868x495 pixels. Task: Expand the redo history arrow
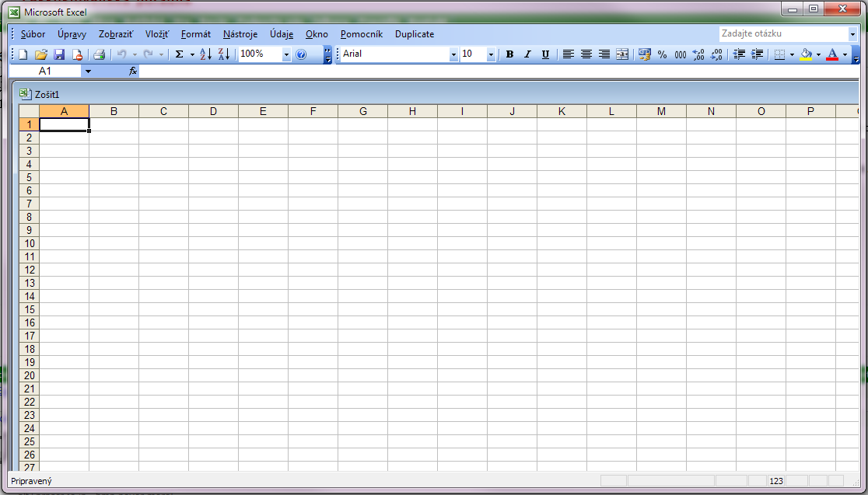coord(161,54)
